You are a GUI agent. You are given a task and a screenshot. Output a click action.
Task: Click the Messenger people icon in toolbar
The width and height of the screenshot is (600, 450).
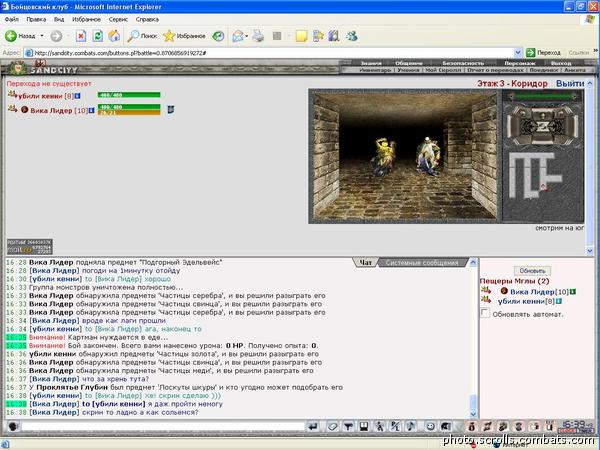coord(352,36)
